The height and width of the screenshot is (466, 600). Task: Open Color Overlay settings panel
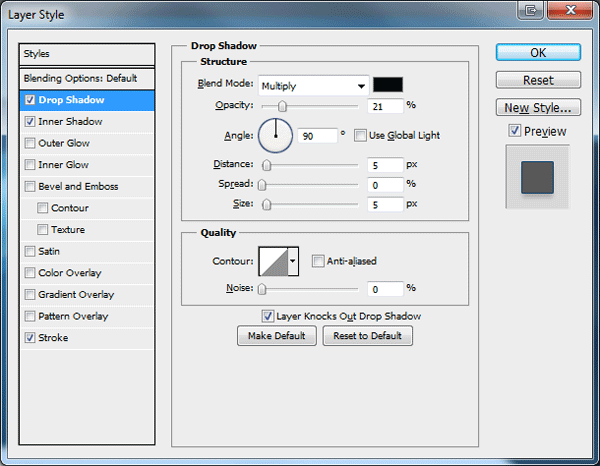pos(70,273)
